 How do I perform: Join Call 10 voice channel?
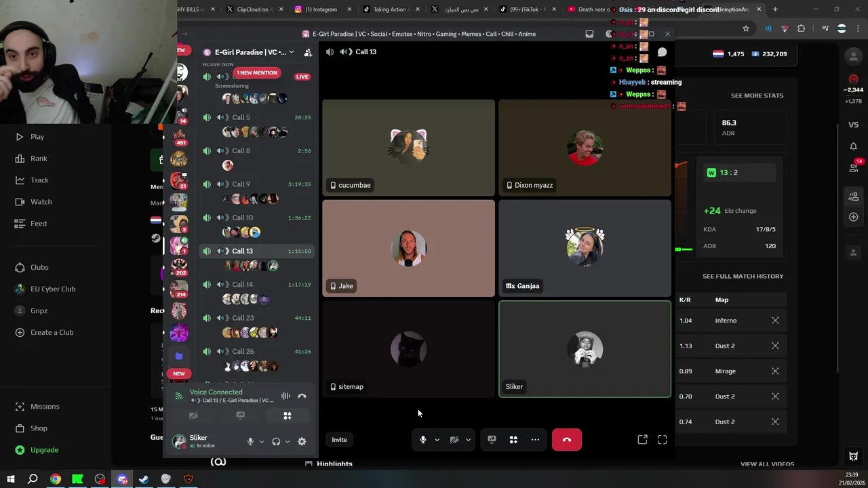pyautogui.click(x=256, y=218)
